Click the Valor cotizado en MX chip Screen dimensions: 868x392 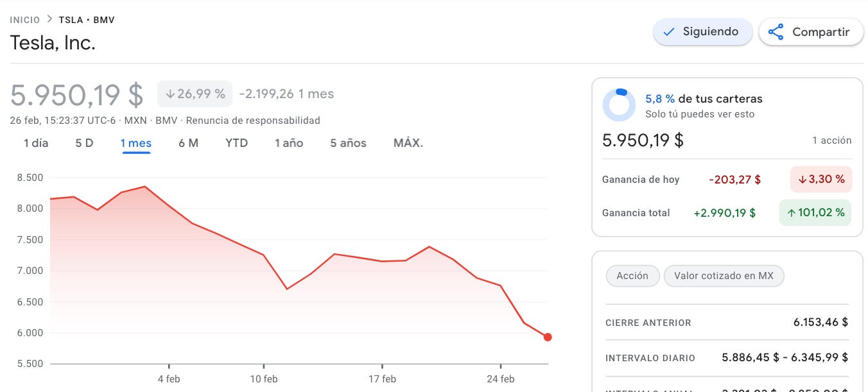click(x=724, y=276)
